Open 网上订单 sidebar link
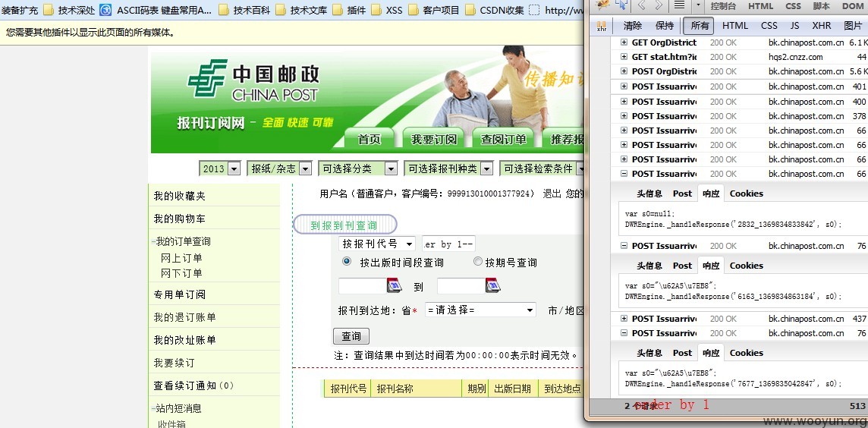 coord(181,258)
